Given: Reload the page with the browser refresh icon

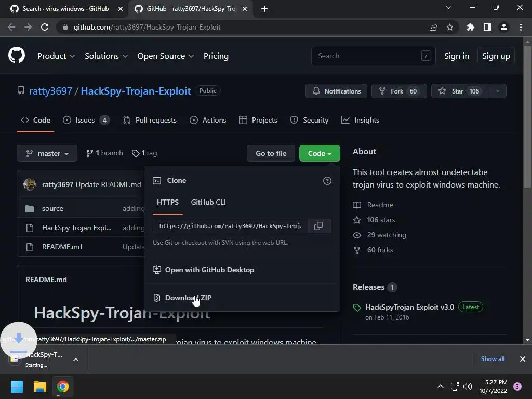Looking at the screenshot, I should (45, 27).
